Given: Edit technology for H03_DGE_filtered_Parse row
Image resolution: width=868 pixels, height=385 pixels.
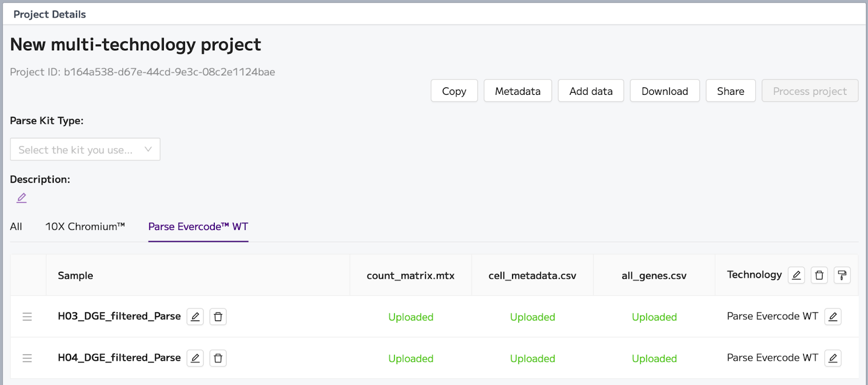Looking at the screenshot, I should coord(833,317).
